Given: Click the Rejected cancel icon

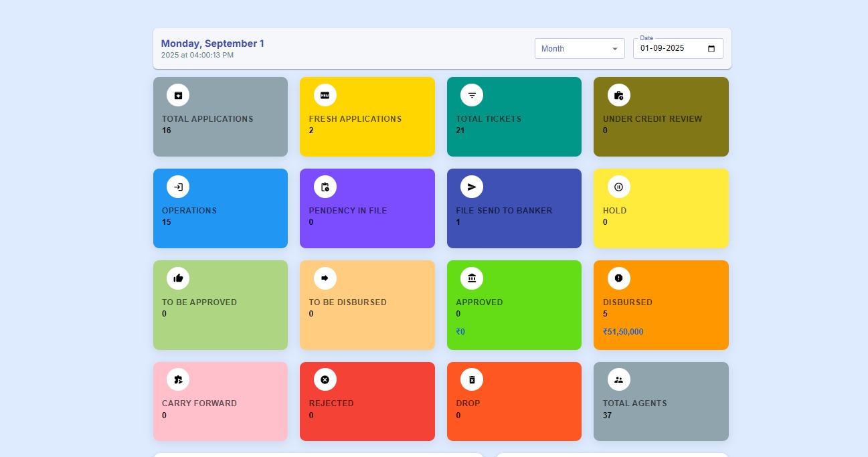Looking at the screenshot, I should (325, 379).
